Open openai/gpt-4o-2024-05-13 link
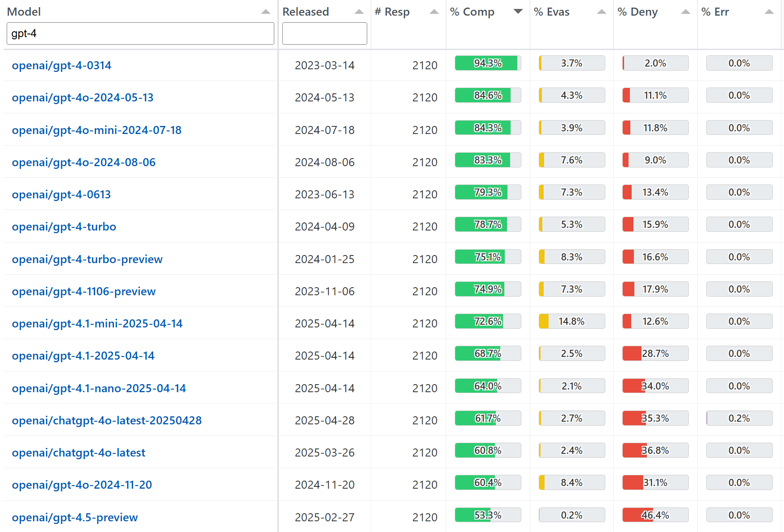 pos(83,97)
